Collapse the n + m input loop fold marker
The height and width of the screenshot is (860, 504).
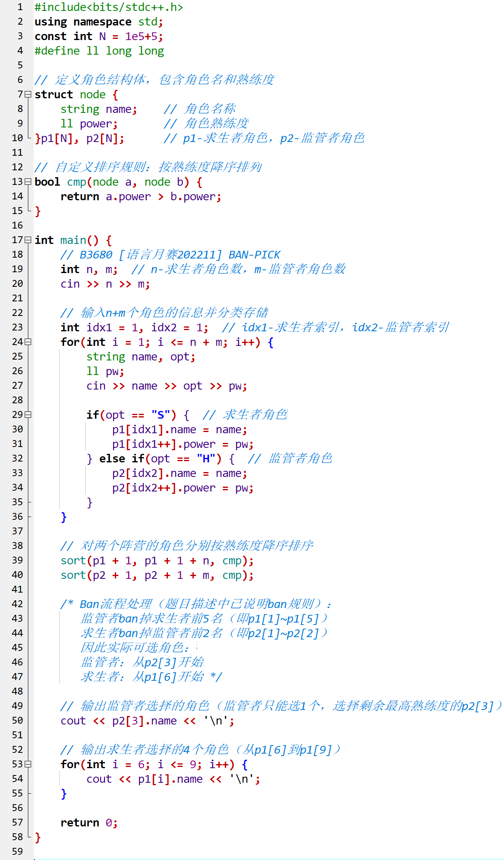click(28, 342)
